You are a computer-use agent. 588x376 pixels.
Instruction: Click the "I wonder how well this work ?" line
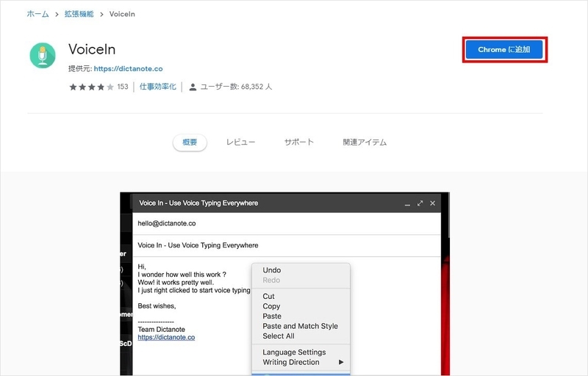click(x=182, y=275)
